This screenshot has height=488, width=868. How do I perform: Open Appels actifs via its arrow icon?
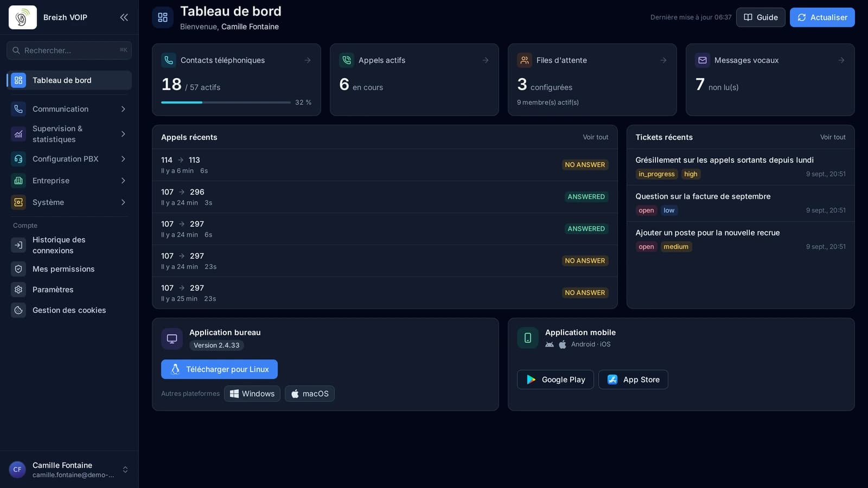click(486, 60)
